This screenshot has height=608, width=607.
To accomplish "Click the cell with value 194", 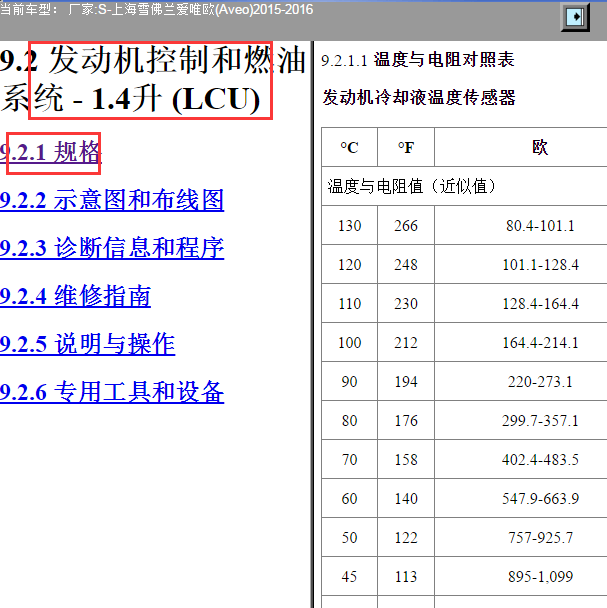I will pyautogui.click(x=406, y=382).
